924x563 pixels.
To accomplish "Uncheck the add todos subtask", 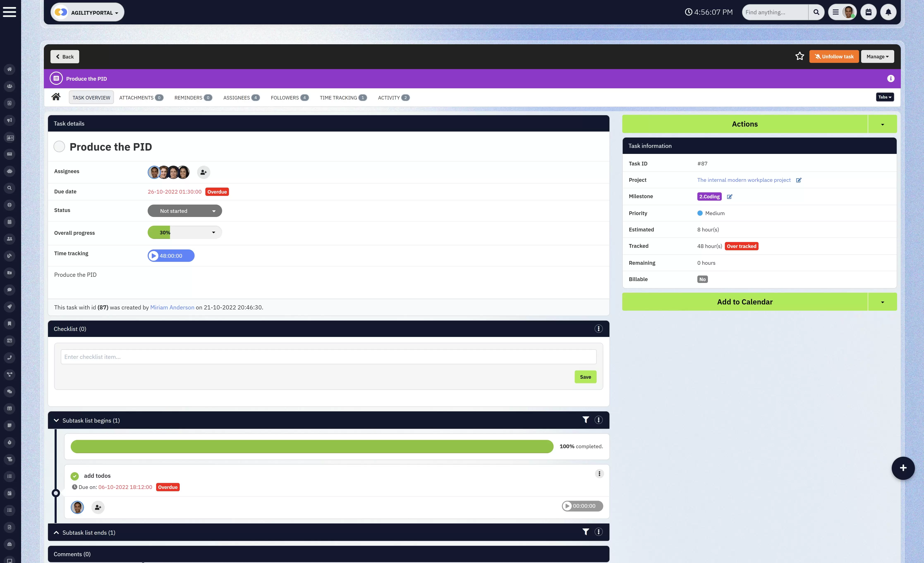I will pyautogui.click(x=75, y=476).
